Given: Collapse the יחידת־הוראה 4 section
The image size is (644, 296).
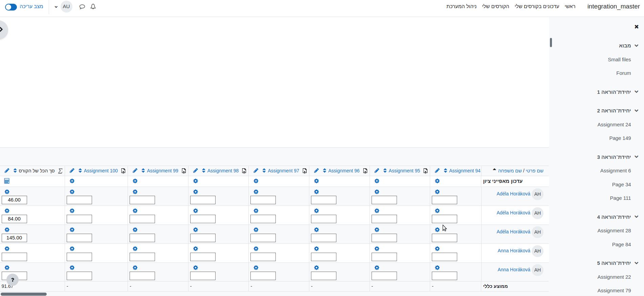Looking at the screenshot, I should (637, 217).
